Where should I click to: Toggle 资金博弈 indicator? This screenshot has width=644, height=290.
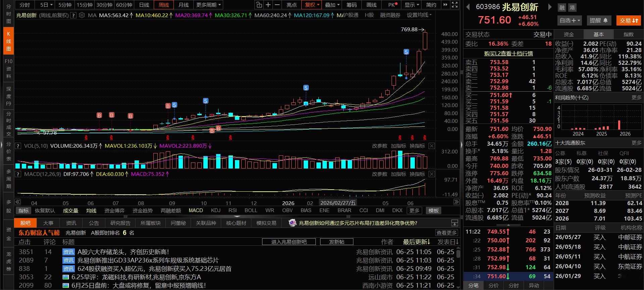click(x=114, y=210)
